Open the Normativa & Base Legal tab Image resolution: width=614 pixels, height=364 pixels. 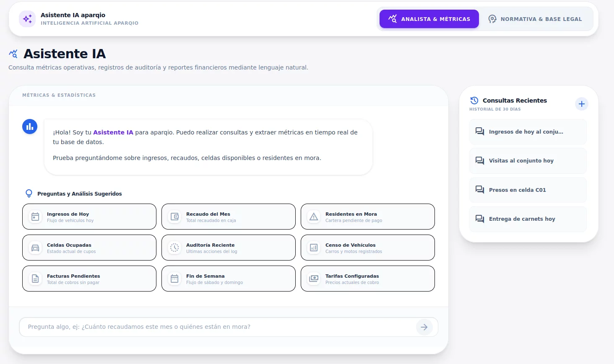(x=535, y=19)
